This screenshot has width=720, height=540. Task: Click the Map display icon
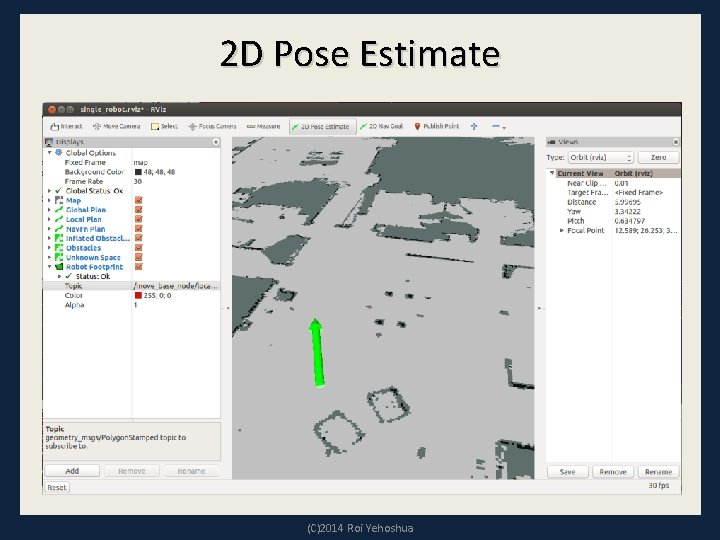59,200
